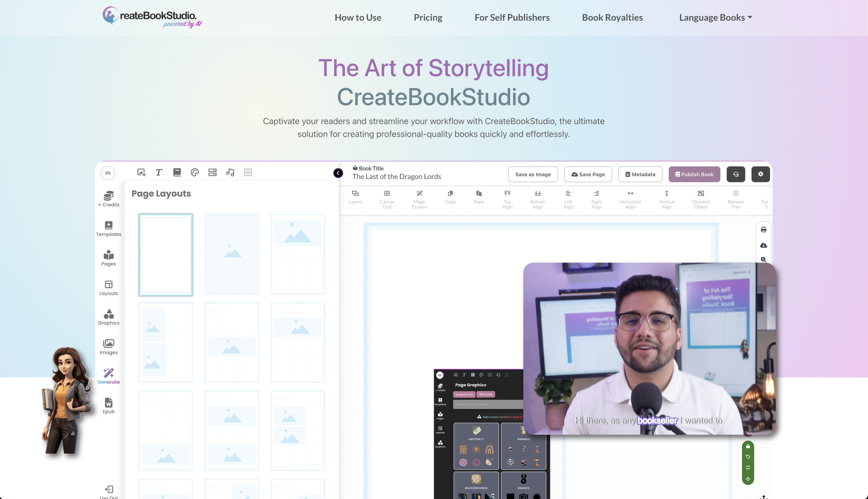Viewport: 868px width, 499px height.
Task: Select the color palette icon
Action: point(195,172)
